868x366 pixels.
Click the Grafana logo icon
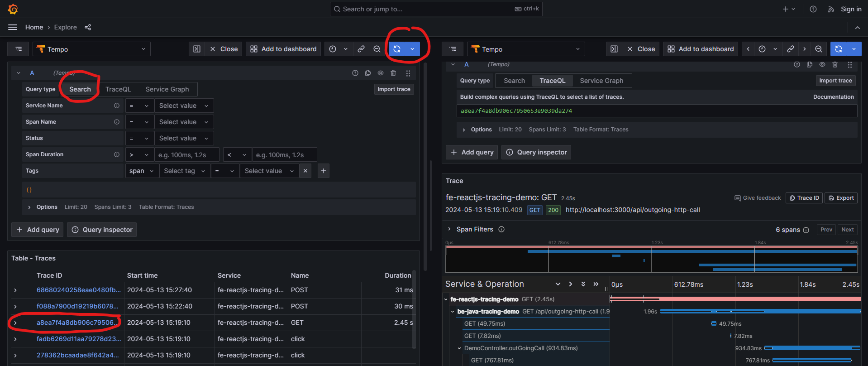coord(13,9)
